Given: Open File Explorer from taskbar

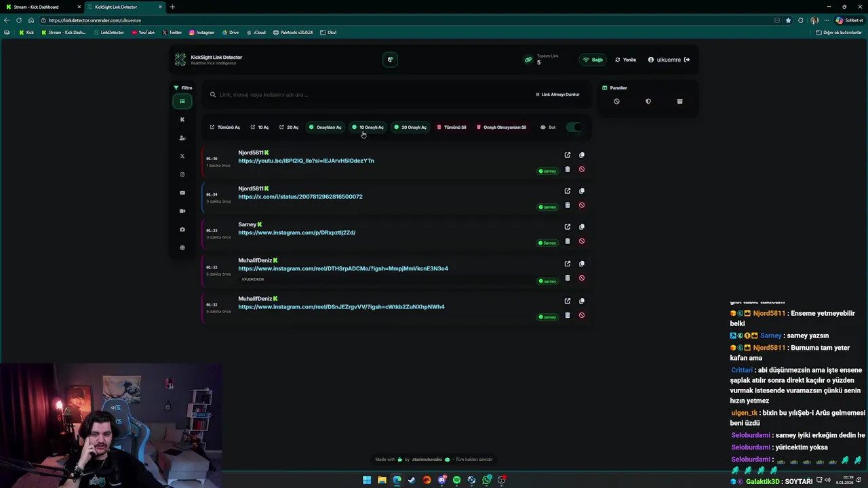Looking at the screenshot, I should [x=382, y=480].
